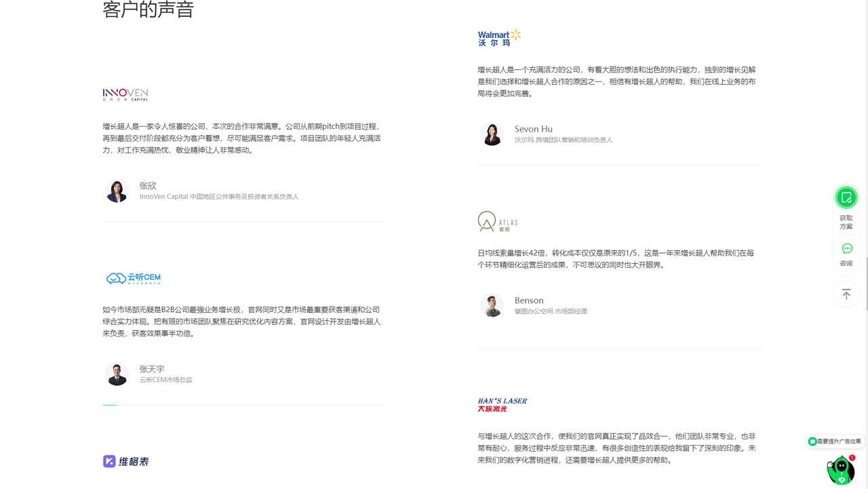Click the ATLAS 寰图 logo

coord(498,222)
